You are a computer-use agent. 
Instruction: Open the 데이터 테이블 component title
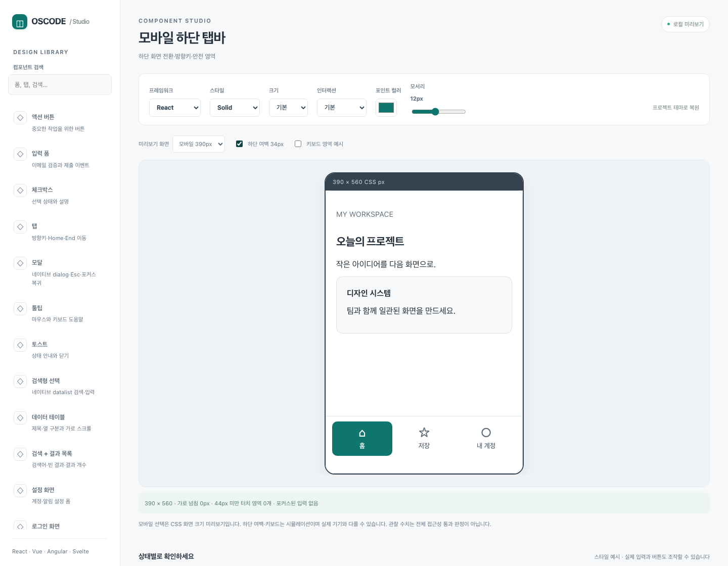49,417
